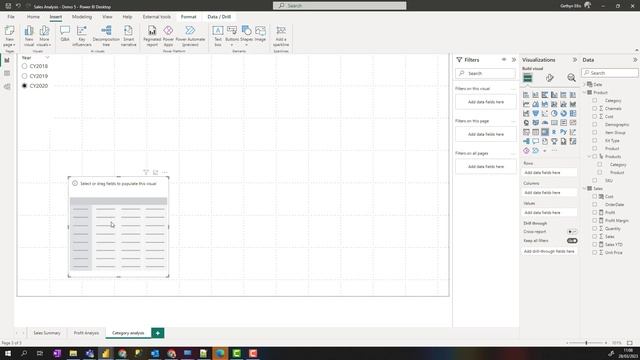Click the Filters pane search box

[485, 73]
